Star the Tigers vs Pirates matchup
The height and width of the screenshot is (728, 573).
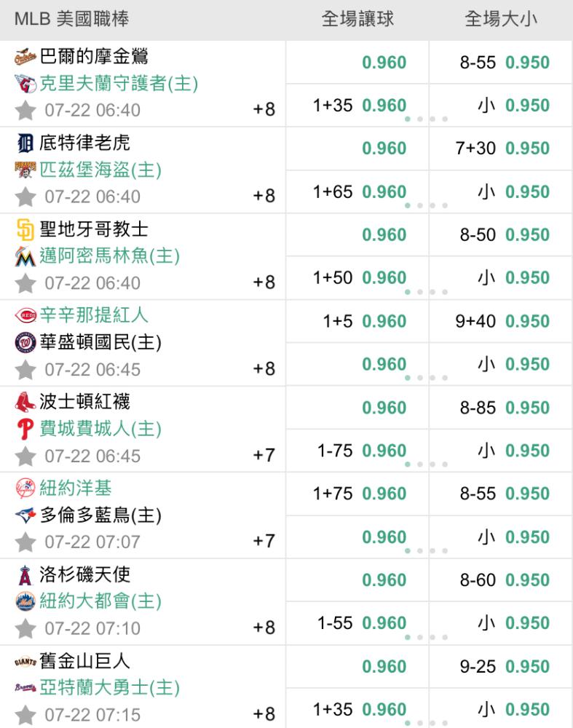pos(25,197)
